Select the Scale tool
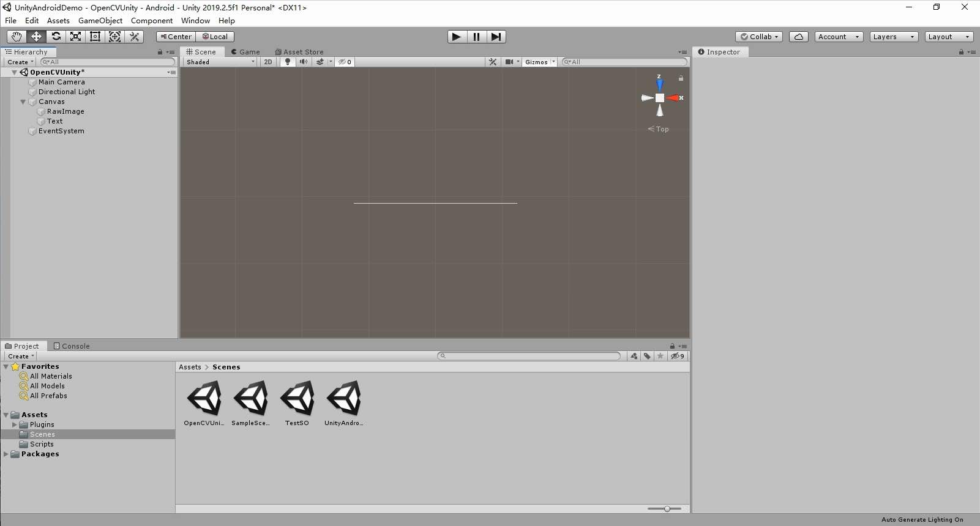The width and height of the screenshot is (980, 526). click(x=75, y=37)
